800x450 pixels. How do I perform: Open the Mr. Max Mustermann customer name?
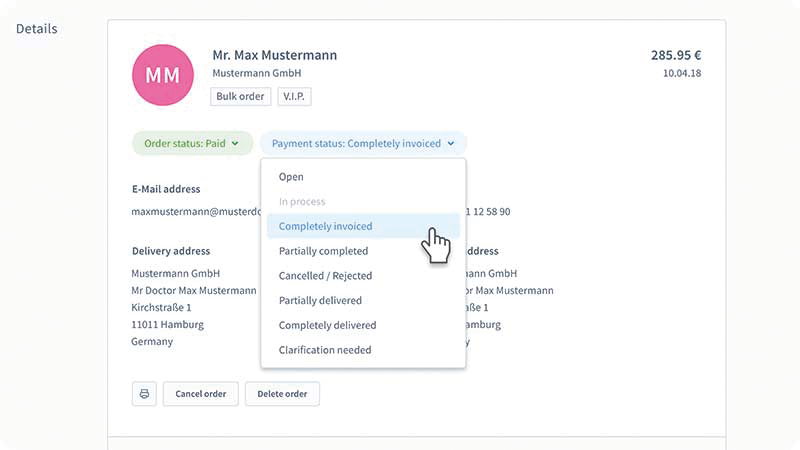pyautogui.click(x=274, y=55)
